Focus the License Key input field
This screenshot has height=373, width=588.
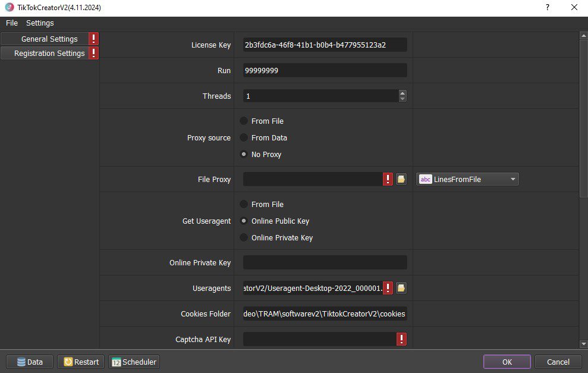[325, 45]
